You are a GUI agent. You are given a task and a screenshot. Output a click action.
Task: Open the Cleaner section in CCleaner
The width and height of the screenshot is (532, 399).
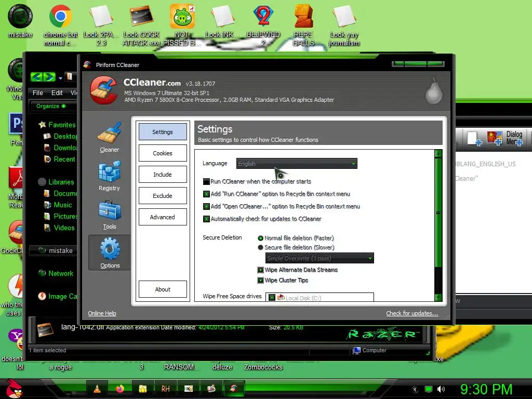pyautogui.click(x=109, y=137)
